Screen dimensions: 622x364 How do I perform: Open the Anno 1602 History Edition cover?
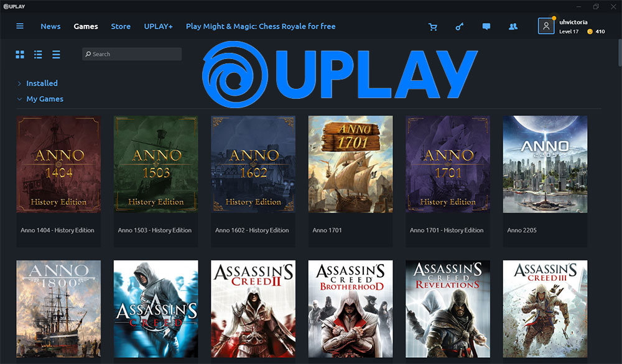point(253,164)
